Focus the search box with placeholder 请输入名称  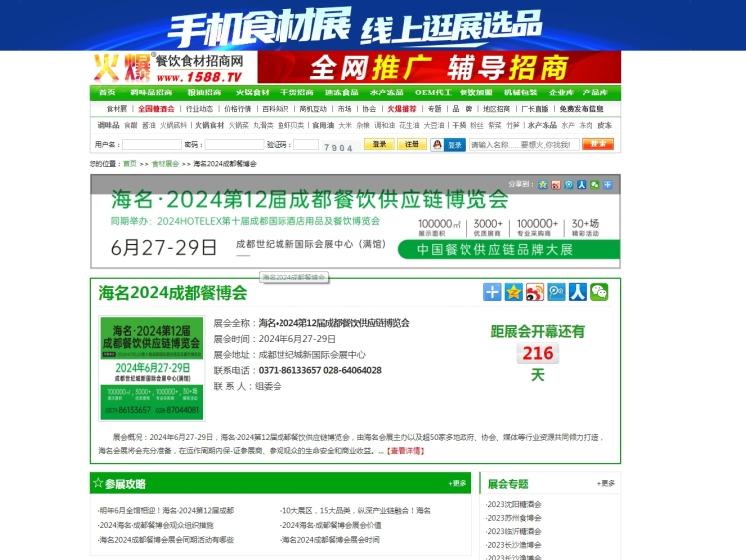point(524,144)
